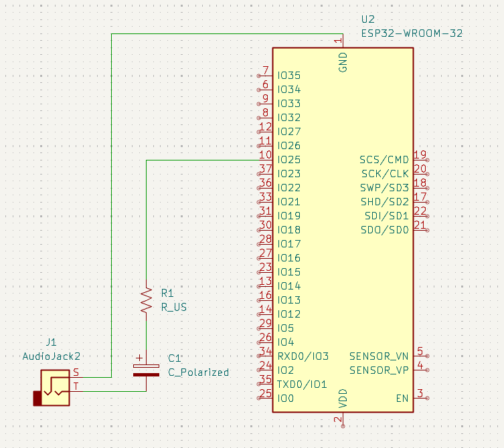Screen dimensions: 504x448
Task: Select the IO35 pin 7 endpoint
Action: click(x=258, y=76)
